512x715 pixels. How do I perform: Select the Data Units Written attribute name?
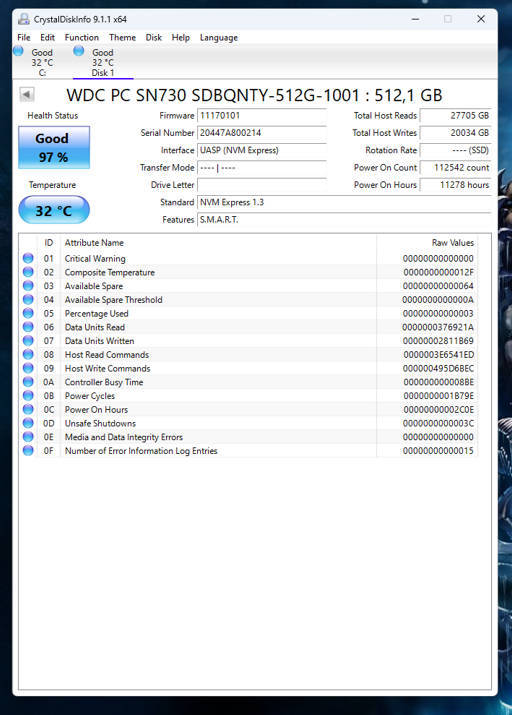pyautogui.click(x=99, y=341)
